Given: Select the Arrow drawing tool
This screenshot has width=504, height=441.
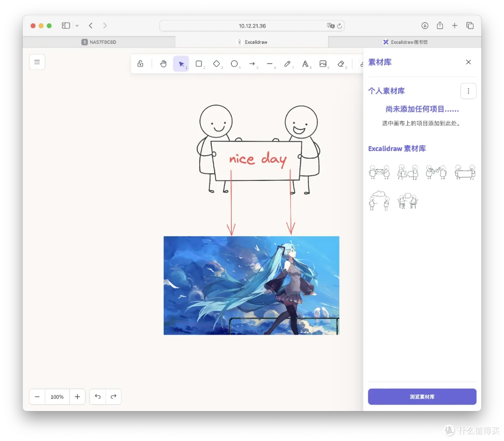Looking at the screenshot, I should [252, 63].
